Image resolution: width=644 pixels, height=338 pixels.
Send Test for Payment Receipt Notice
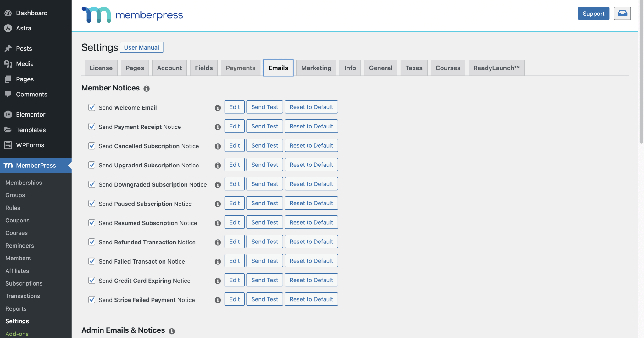[264, 126]
